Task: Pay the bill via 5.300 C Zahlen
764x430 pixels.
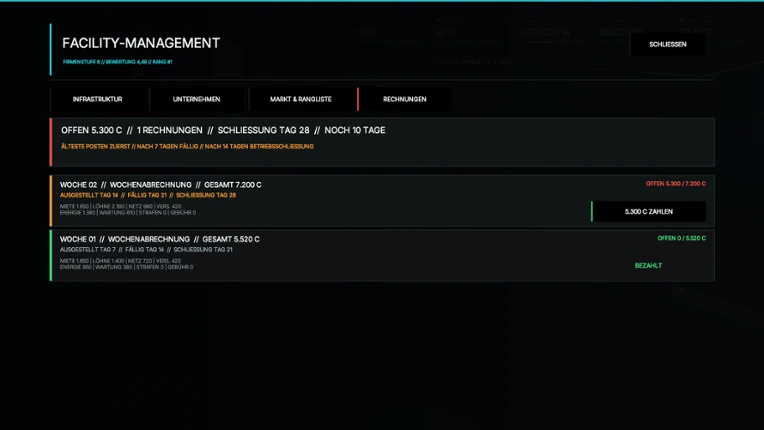Action: (649, 212)
